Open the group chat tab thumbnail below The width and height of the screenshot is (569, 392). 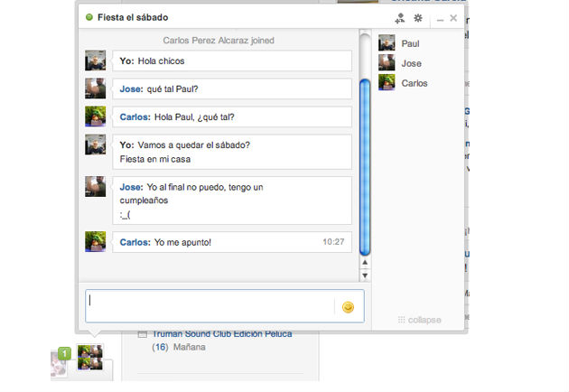click(90, 357)
